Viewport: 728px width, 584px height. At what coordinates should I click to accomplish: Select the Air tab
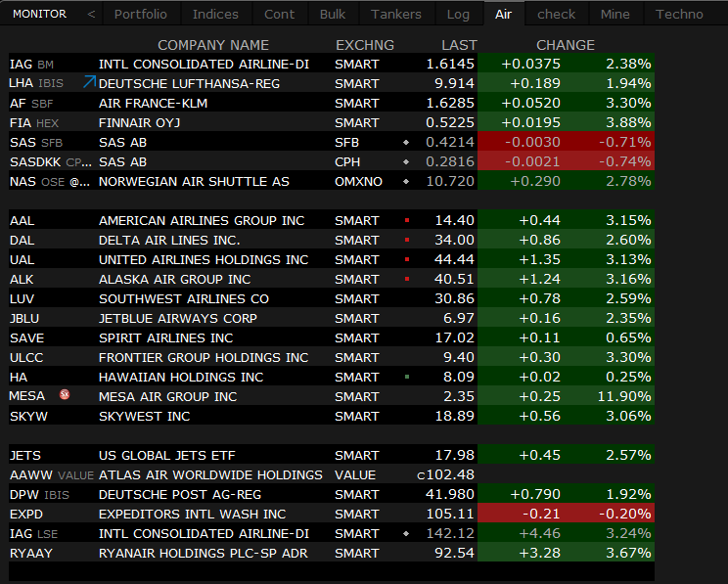pyautogui.click(x=503, y=14)
